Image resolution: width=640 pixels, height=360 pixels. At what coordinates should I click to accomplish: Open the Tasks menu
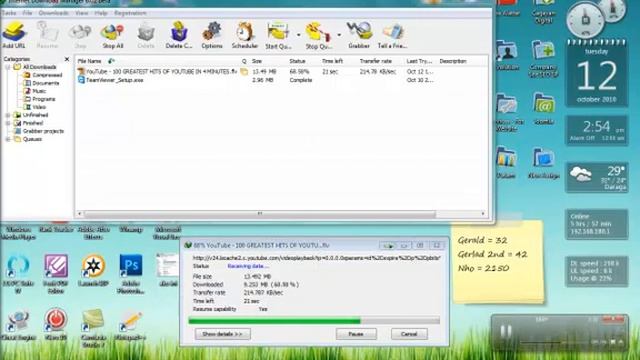[9, 13]
